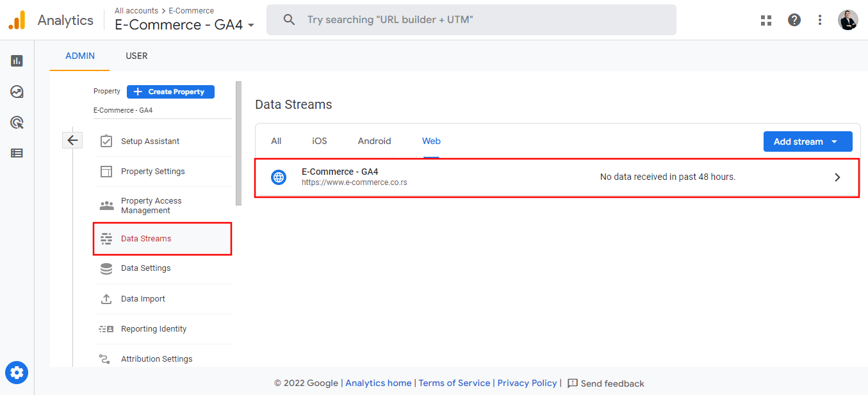Viewport: 868px width, 395px height.
Task: Open your account avatar menu
Action: (x=848, y=20)
